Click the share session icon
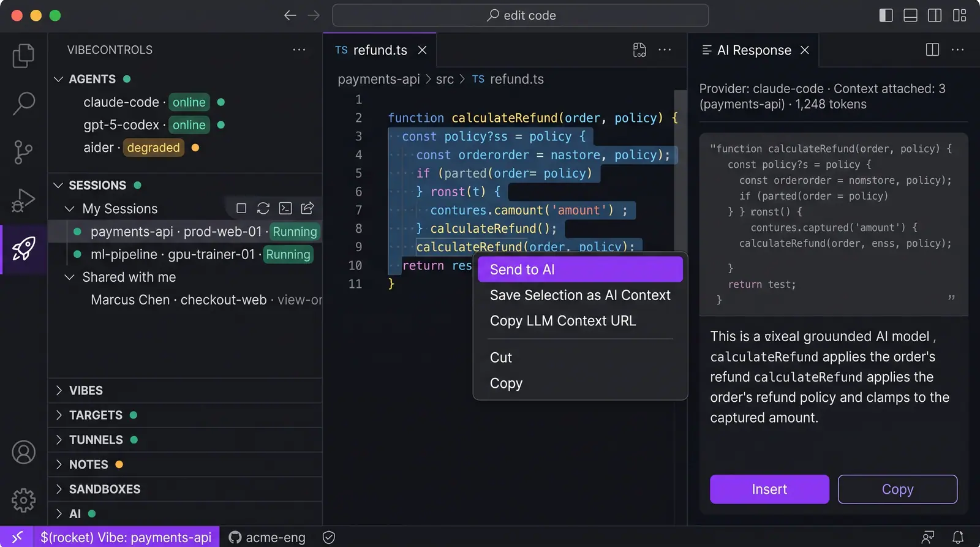Viewport: 980px width, 547px height. click(x=307, y=208)
